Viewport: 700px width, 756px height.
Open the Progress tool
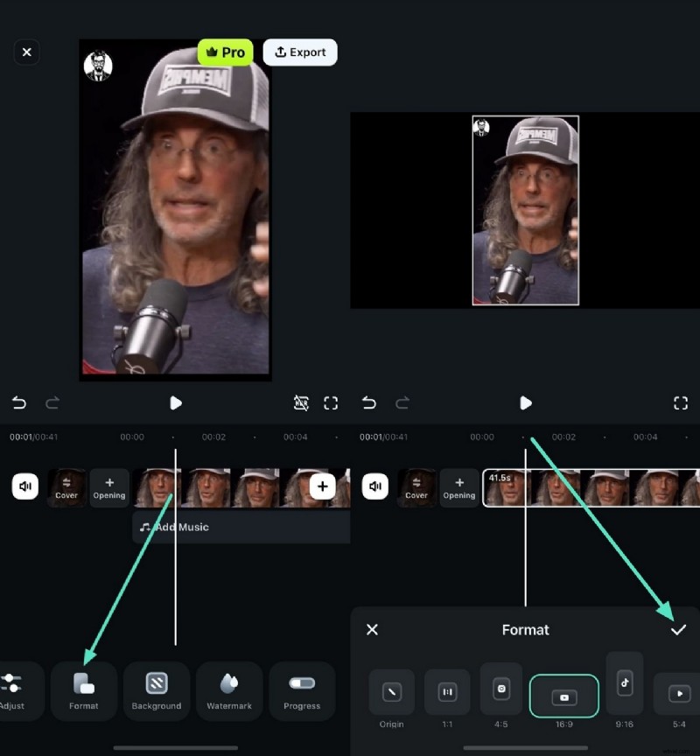point(302,690)
